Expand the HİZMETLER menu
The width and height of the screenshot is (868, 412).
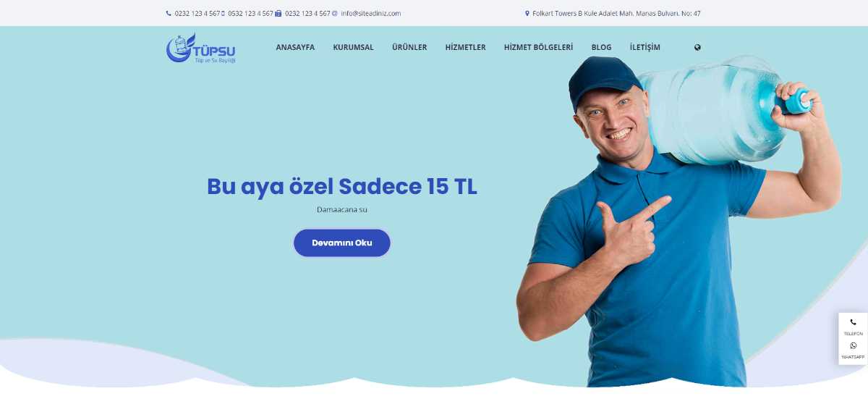pos(465,47)
